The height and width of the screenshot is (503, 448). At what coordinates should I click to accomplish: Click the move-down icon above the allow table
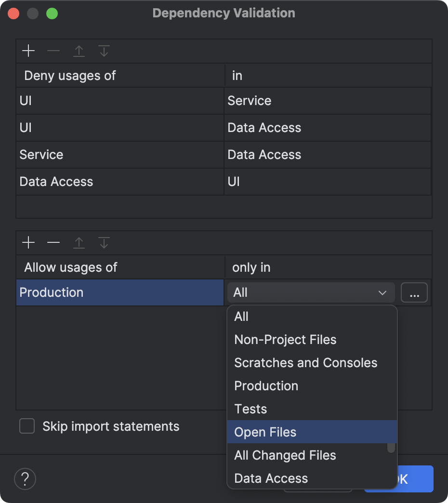[x=104, y=242]
